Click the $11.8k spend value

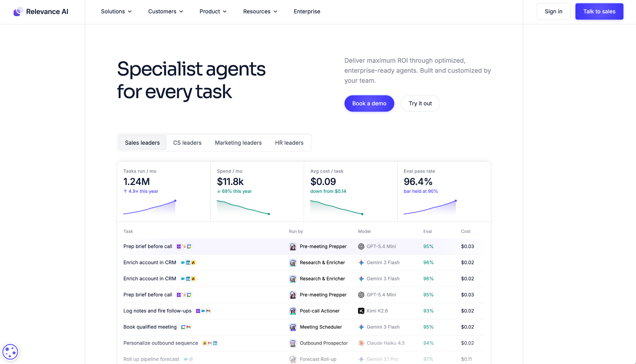tap(230, 182)
